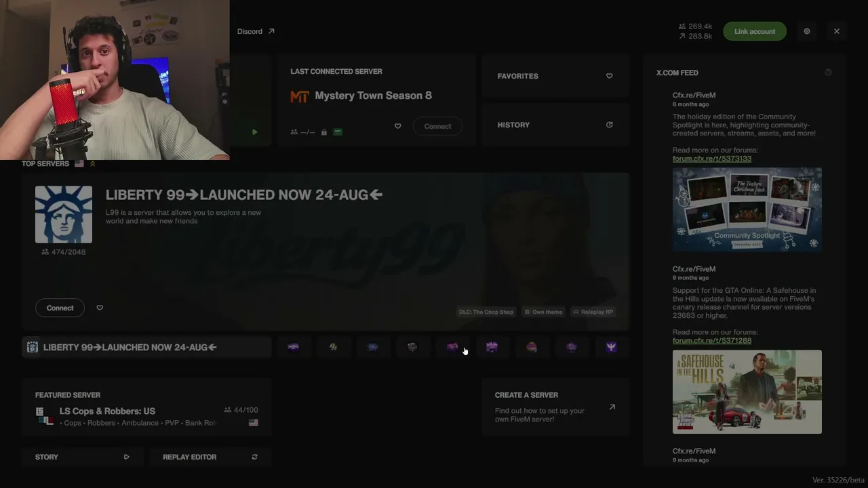
Task: Click the Roleplay RP tag
Action: coord(593,312)
